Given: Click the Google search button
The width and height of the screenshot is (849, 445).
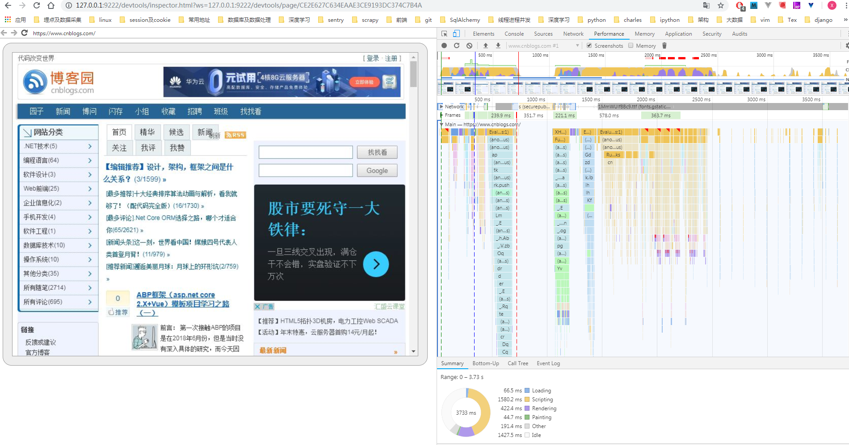Looking at the screenshot, I should coord(377,171).
